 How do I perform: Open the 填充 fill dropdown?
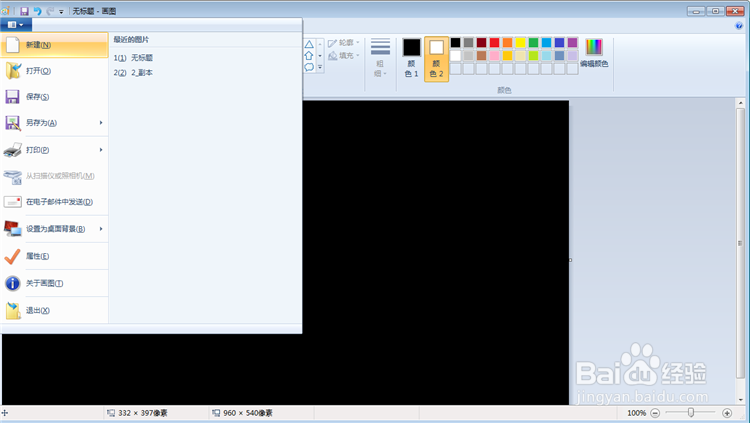[x=343, y=56]
